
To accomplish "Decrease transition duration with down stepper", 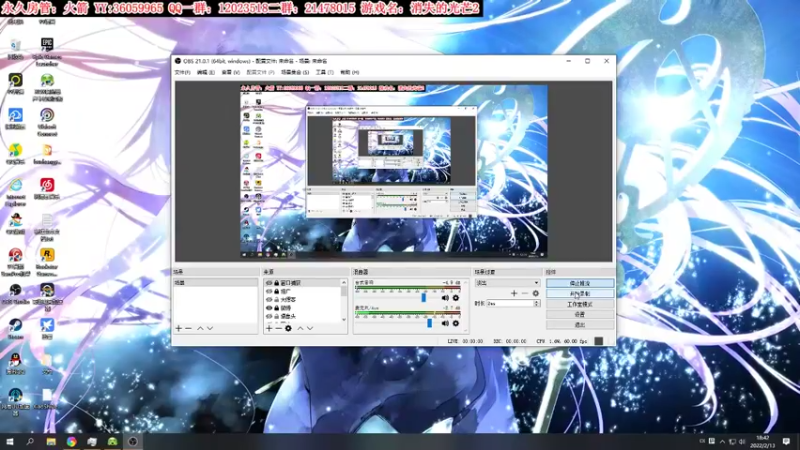I will click(x=536, y=305).
